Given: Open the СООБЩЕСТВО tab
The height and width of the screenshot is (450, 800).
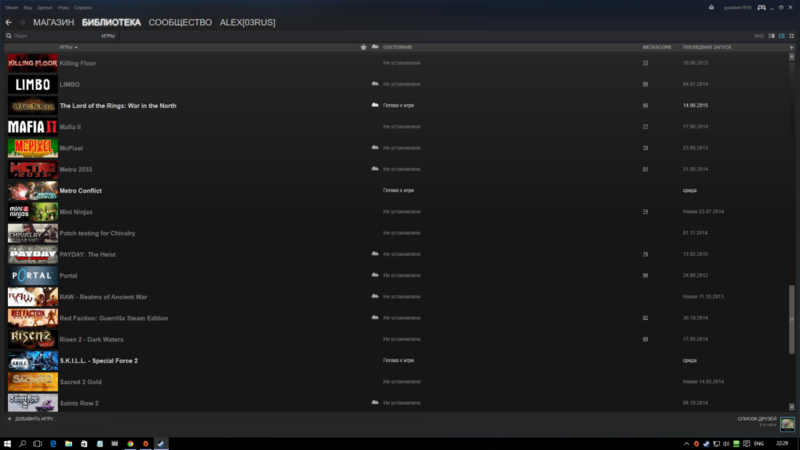Looking at the screenshot, I should 180,22.
